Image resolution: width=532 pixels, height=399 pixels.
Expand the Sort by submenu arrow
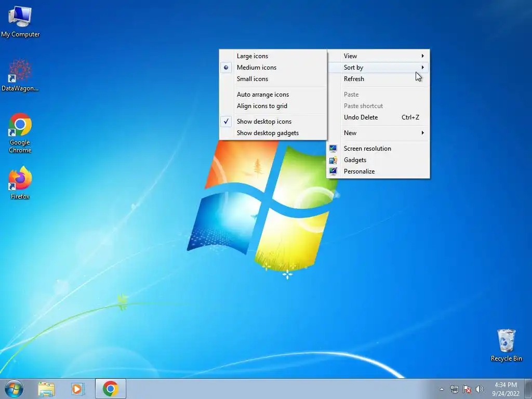tap(422, 67)
